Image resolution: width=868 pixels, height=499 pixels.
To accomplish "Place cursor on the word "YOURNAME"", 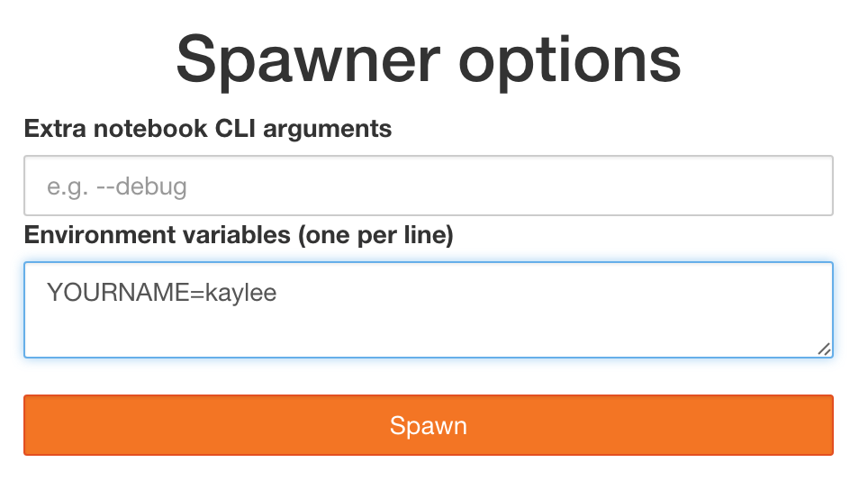I will tap(117, 292).
